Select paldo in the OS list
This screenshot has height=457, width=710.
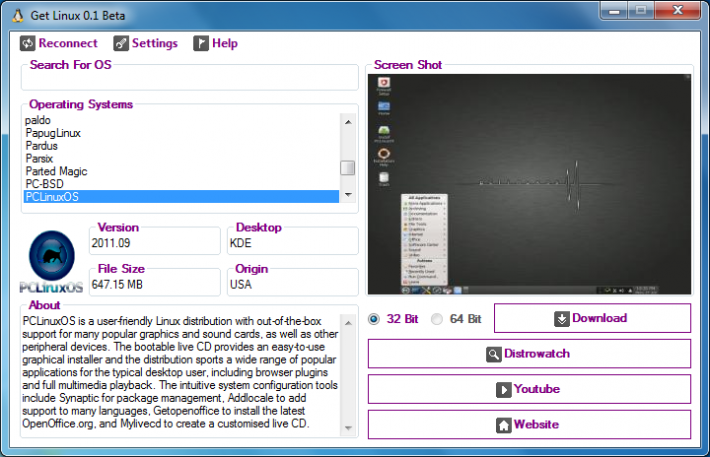[x=181, y=120]
